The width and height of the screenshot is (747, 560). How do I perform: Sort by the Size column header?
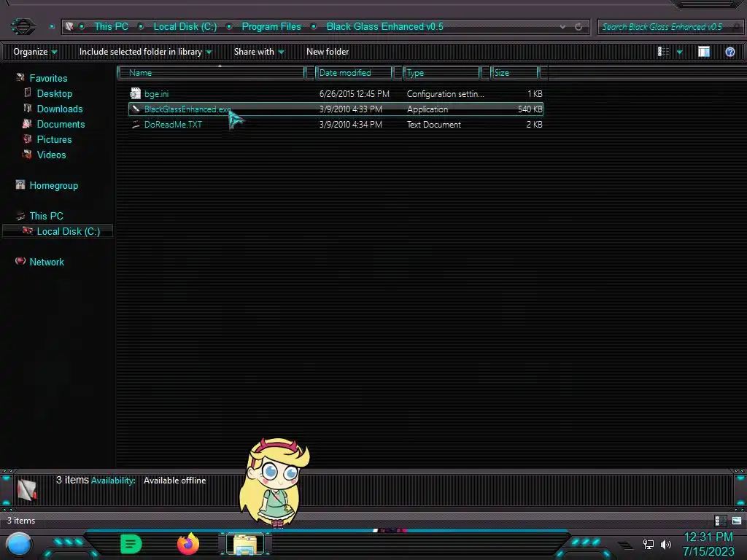coord(514,72)
